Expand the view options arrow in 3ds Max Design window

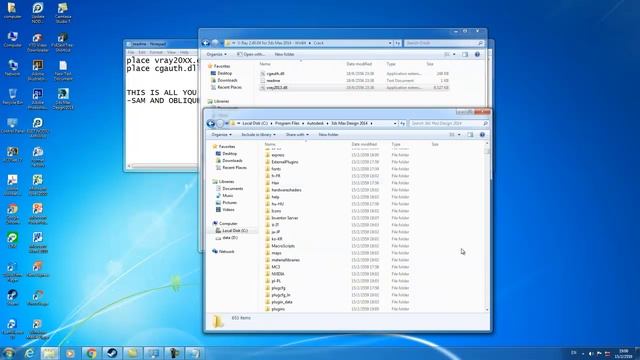pyautogui.click(x=459, y=135)
